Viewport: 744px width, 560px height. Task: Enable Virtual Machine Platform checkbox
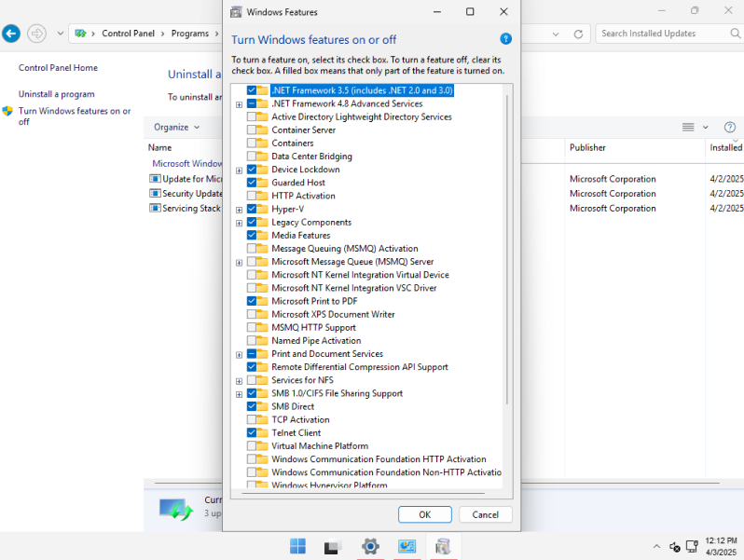(252, 446)
